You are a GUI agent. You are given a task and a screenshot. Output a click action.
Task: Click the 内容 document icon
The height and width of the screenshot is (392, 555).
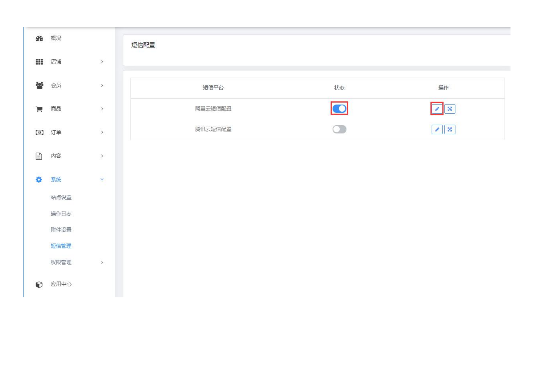coord(39,156)
